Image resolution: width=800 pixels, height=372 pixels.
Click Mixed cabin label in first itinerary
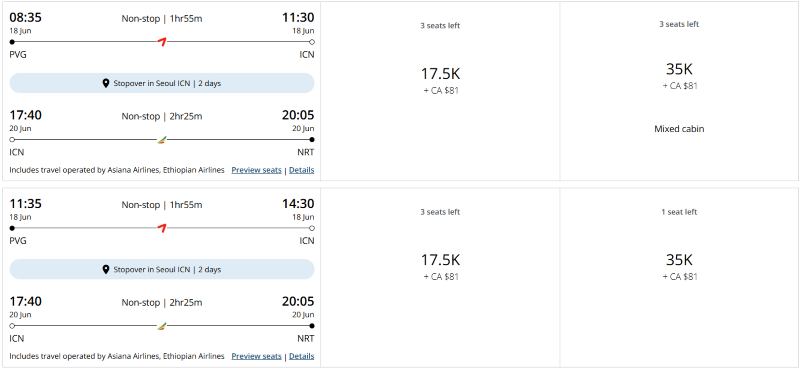(679, 129)
